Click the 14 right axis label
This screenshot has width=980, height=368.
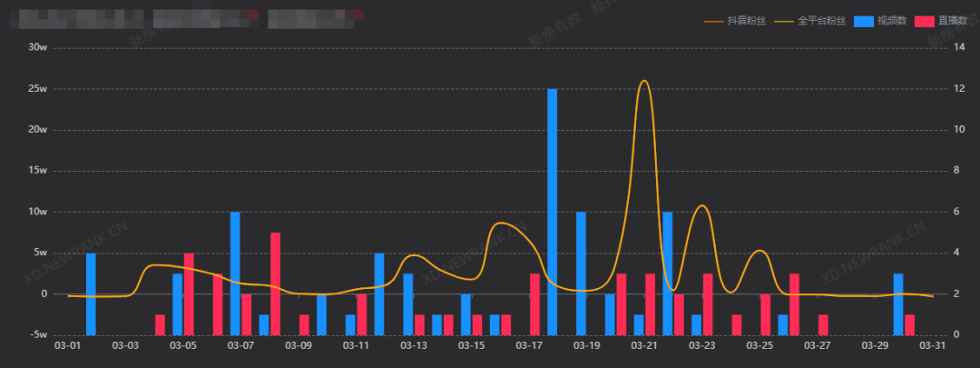[957, 47]
